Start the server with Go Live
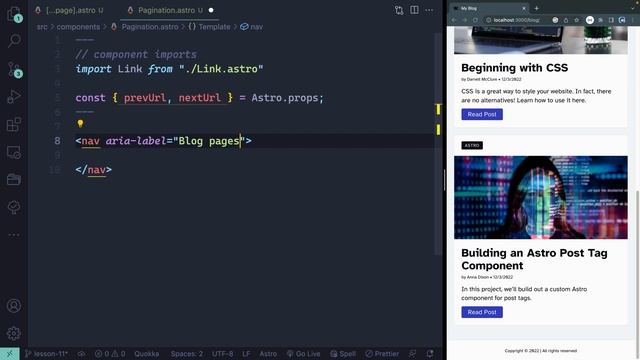Screen dimensions: 640x360 (303, 354)
